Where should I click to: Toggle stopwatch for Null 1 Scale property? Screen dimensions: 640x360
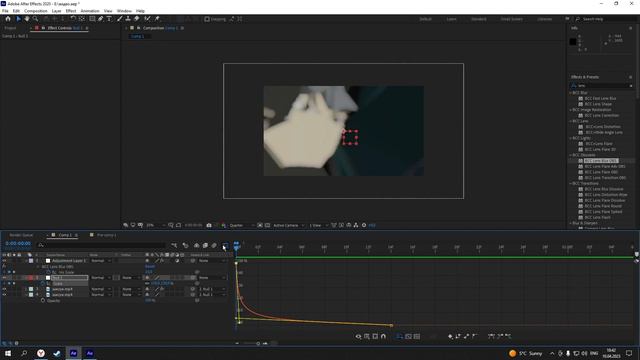click(43, 283)
